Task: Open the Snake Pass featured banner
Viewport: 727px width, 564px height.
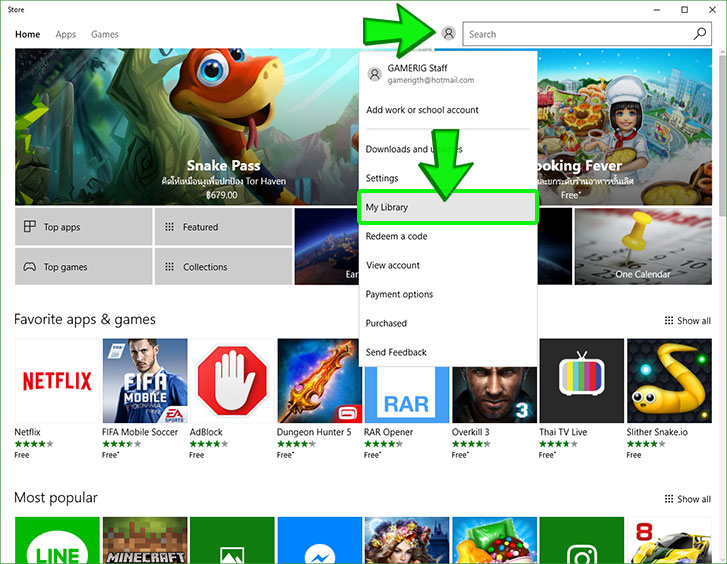Action: point(187,127)
